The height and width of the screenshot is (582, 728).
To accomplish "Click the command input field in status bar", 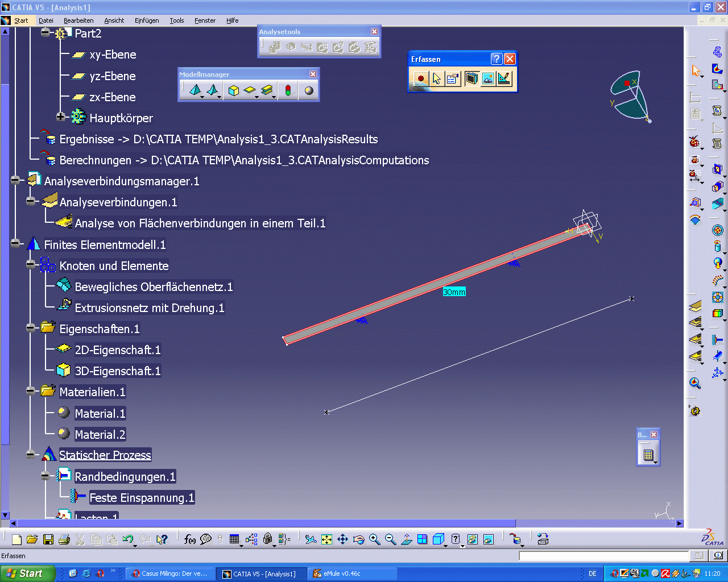I will (604, 556).
